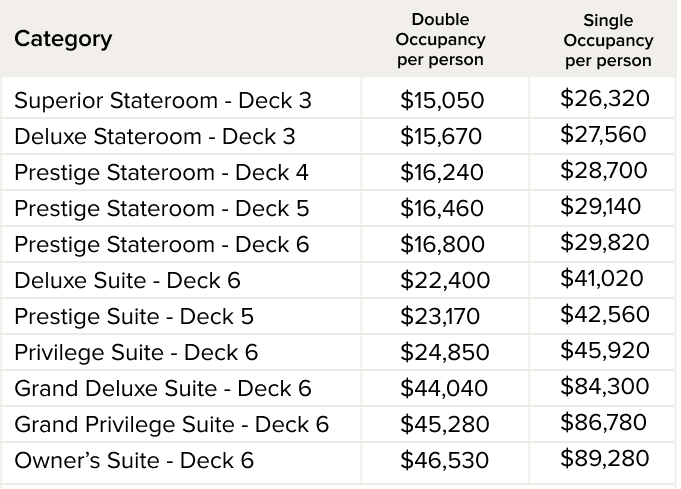Click the $84,300 single occupancy price
The image size is (681, 489).
point(604,387)
